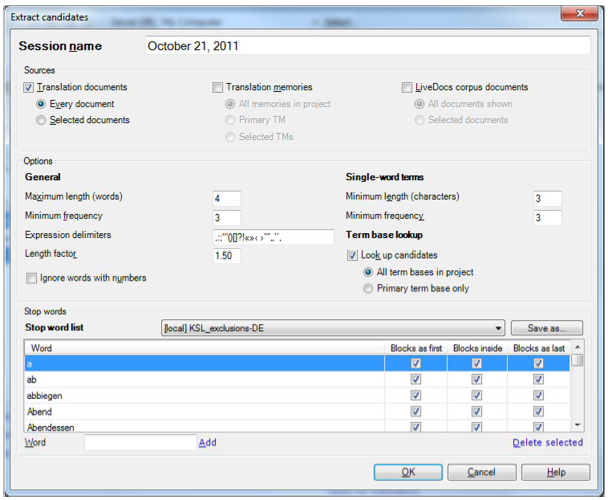The width and height of the screenshot is (608, 500).
Task: Toggle Blocks as first for 'ab'
Action: click(x=416, y=379)
